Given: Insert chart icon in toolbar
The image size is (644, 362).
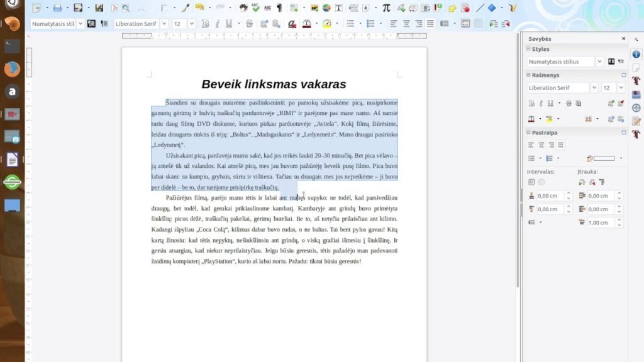Looking at the screenshot, I should pyautogui.click(x=326, y=8).
